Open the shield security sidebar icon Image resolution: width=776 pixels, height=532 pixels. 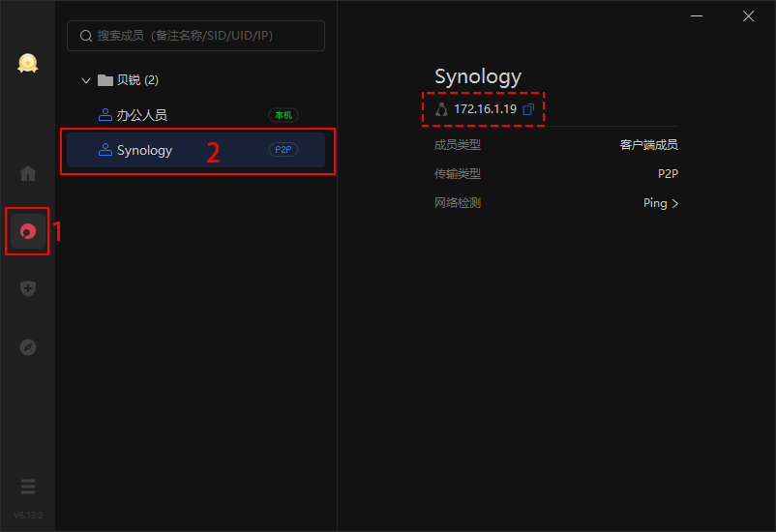(28, 288)
